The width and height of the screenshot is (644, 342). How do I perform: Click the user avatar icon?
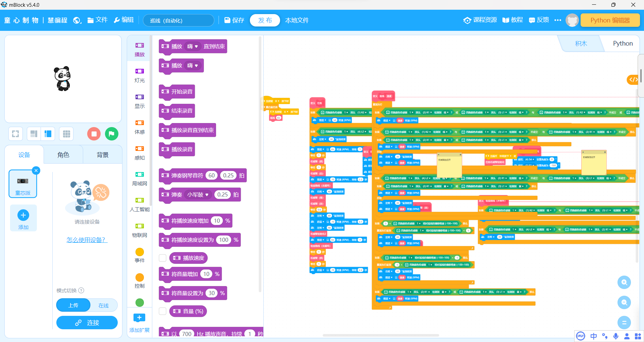572,20
